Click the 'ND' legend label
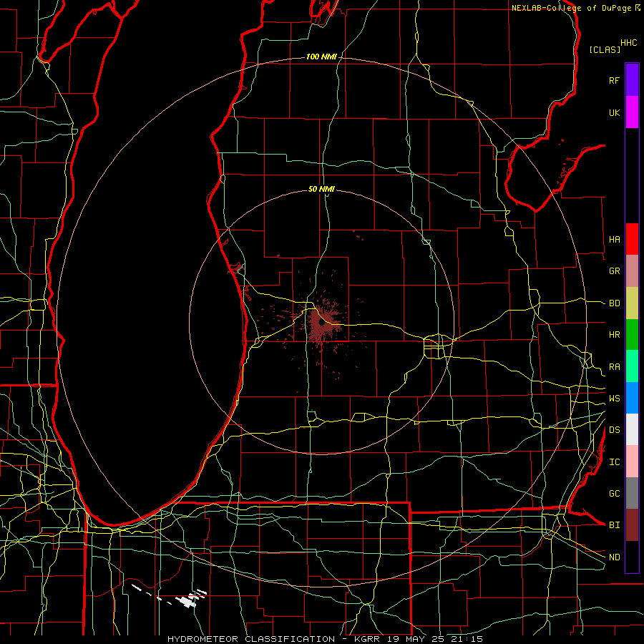The image size is (644, 644). pyautogui.click(x=614, y=557)
